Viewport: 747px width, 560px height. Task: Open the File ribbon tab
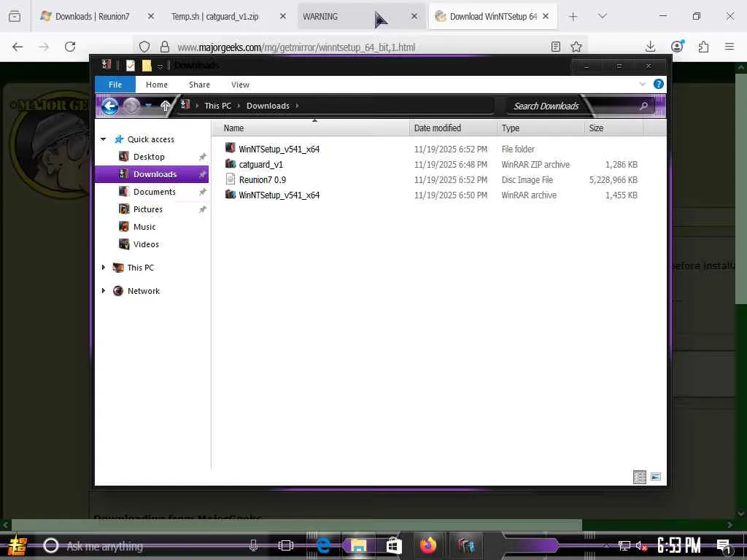point(115,85)
